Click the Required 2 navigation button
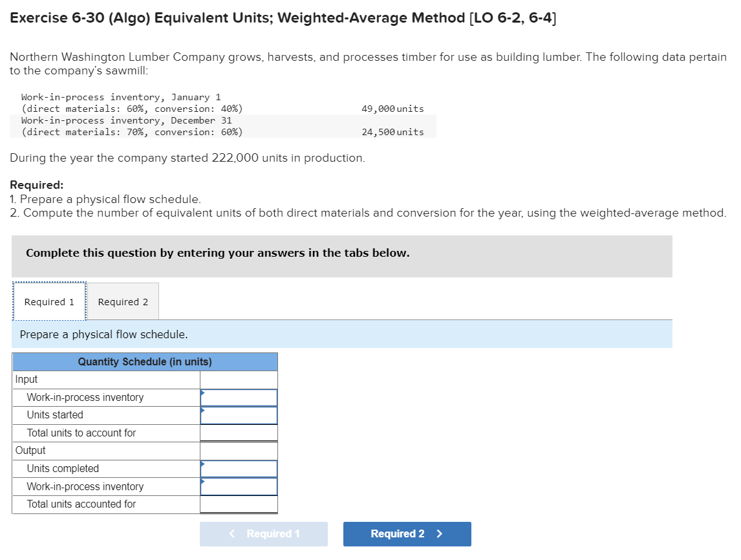Screen dimensions: 741x560 click(407, 533)
